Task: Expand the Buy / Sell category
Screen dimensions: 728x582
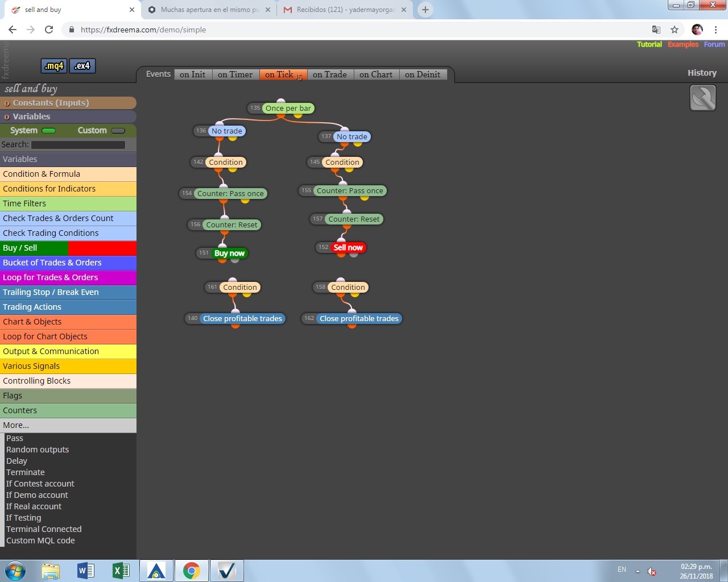Action: [68, 248]
